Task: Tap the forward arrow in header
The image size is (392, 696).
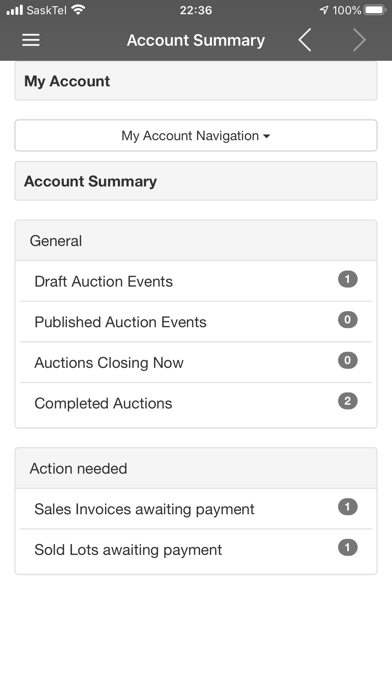Action: tap(359, 40)
